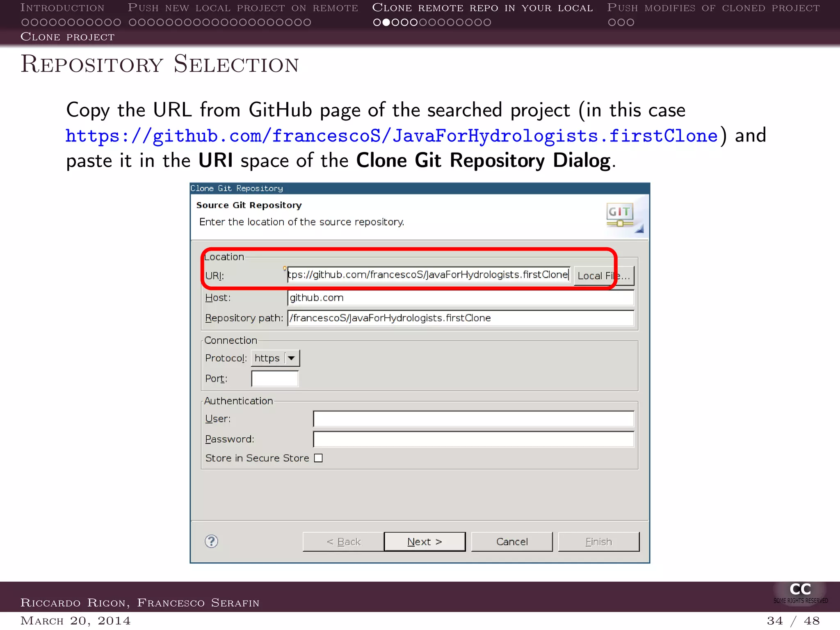Click the filled navigation dot for current slide
The width and height of the screenshot is (840, 630).
386,22
